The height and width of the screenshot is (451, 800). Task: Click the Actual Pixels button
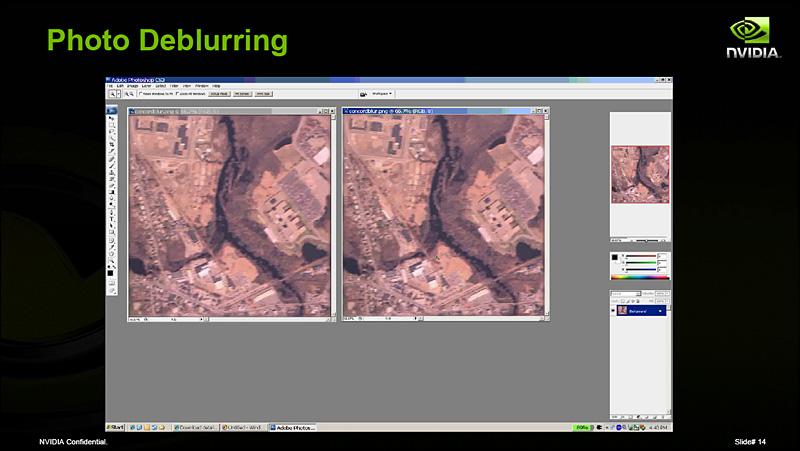pyautogui.click(x=218, y=93)
